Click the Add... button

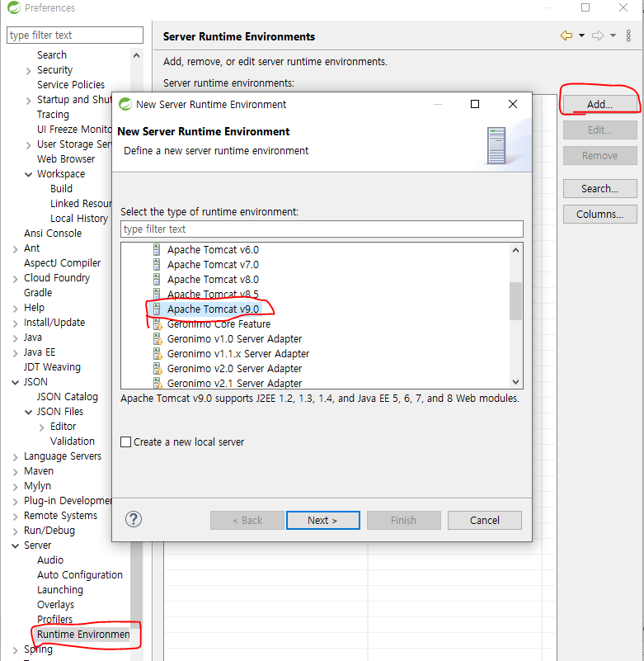coord(599,104)
